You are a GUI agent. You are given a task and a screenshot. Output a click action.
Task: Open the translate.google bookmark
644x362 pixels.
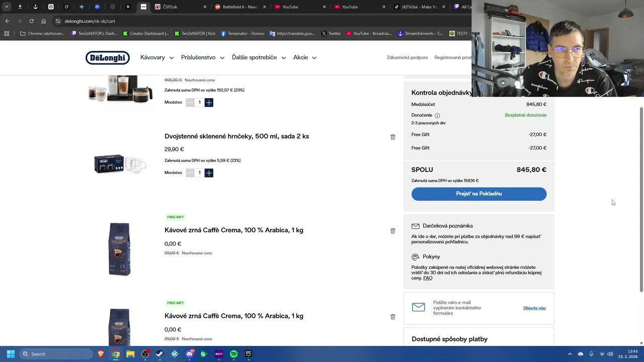tap(292, 33)
